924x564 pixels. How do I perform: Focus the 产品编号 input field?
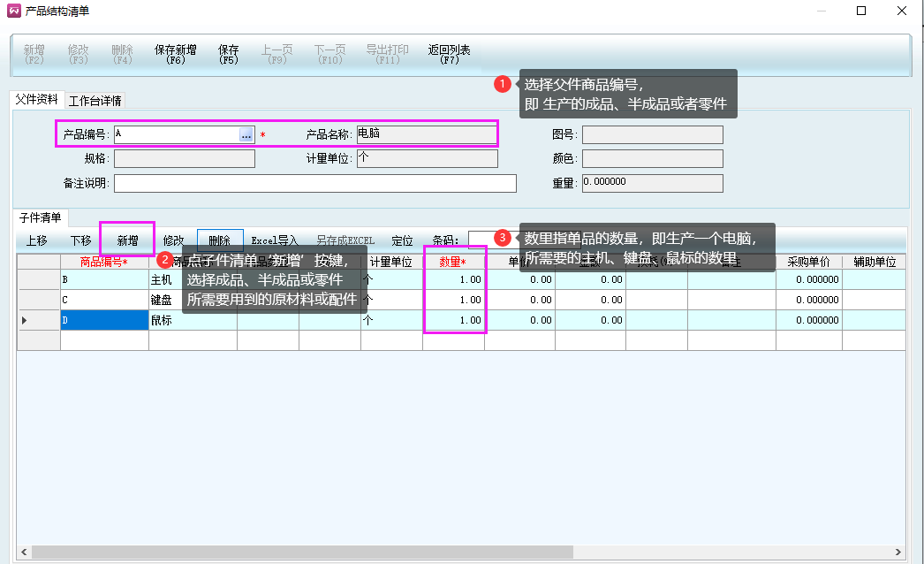pos(176,134)
